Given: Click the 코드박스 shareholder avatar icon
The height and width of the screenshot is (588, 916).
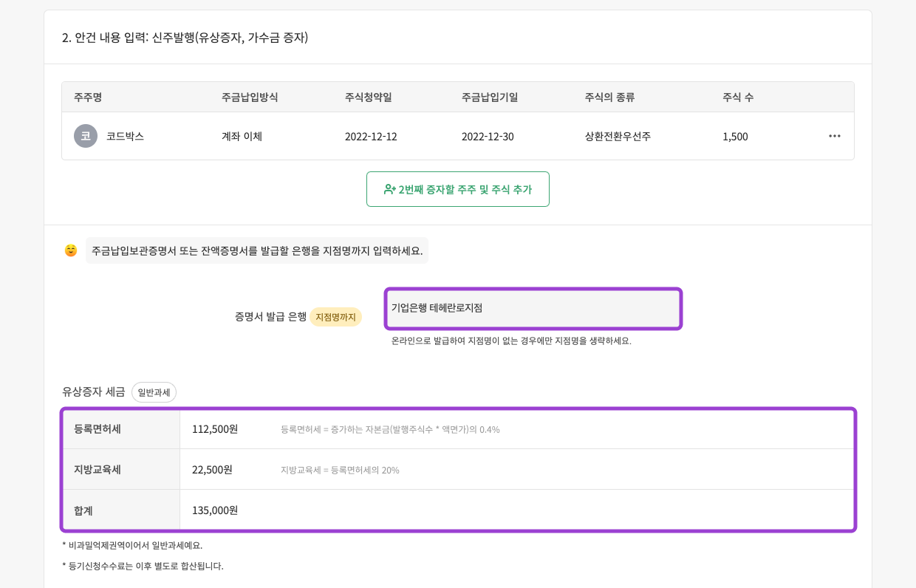Looking at the screenshot, I should tap(86, 136).
